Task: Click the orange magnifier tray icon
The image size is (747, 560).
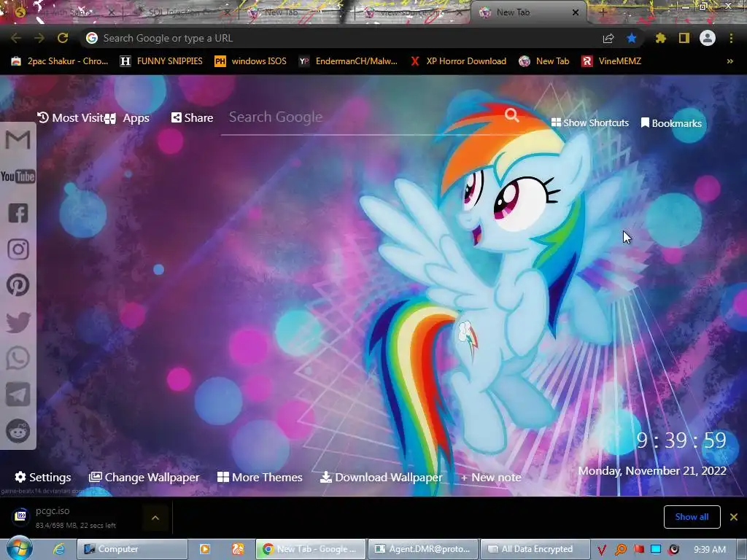Action: pyautogui.click(x=620, y=550)
